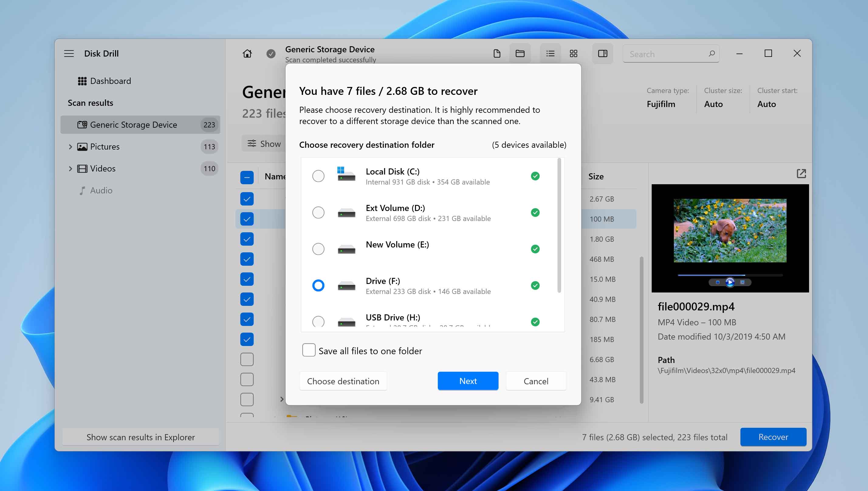Expand the folder row with 9.41 GB

click(x=282, y=399)
